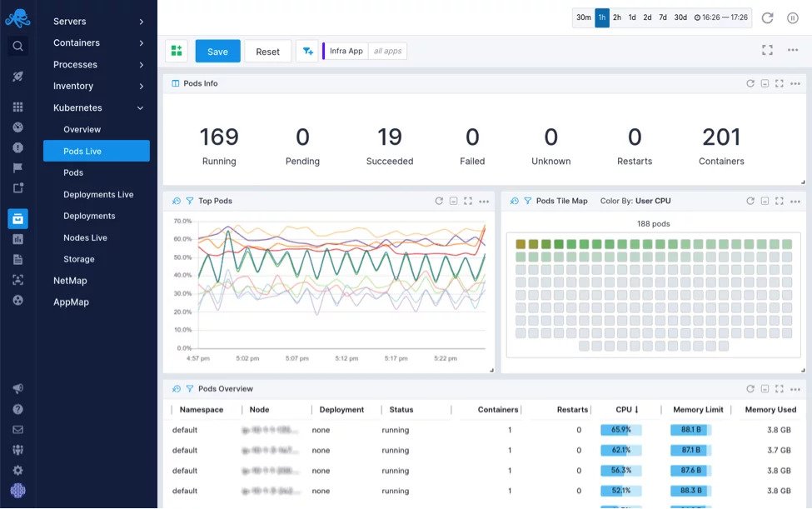This screenshot has height=509, width=812.
Task: Click the add-widget grid icon in the toolbar
Action: pos(176,50)
